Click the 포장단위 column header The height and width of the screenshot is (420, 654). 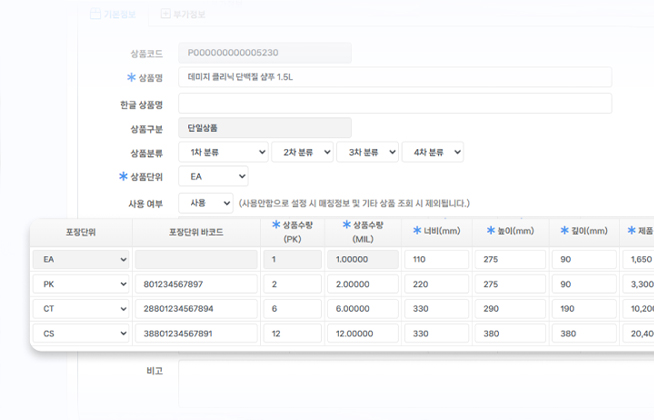point(80,232)
